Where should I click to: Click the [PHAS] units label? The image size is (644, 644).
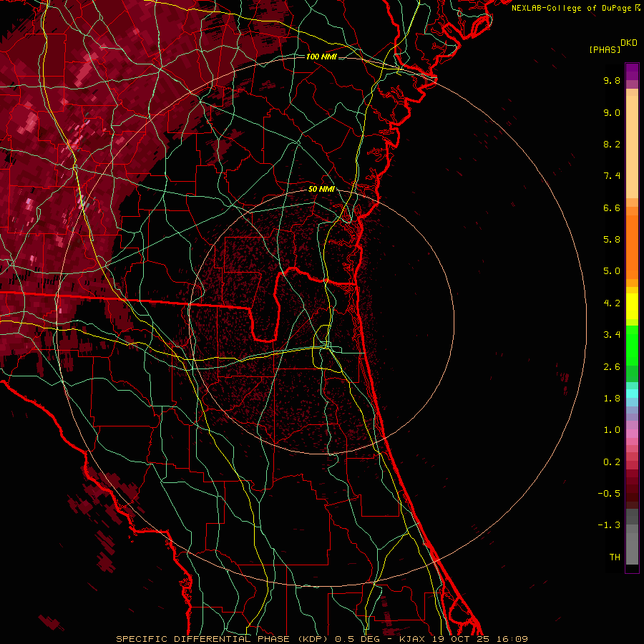point(605,49)
